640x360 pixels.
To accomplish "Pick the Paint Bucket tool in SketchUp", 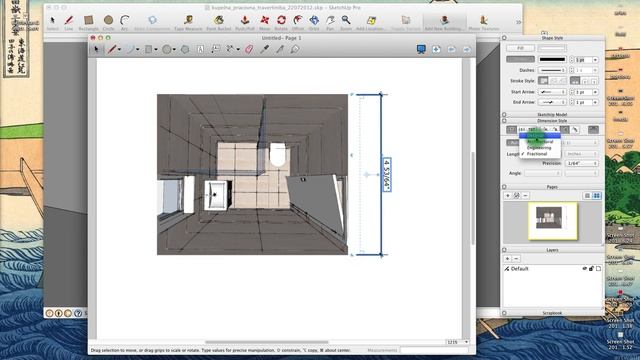I will tap(219, 22).
